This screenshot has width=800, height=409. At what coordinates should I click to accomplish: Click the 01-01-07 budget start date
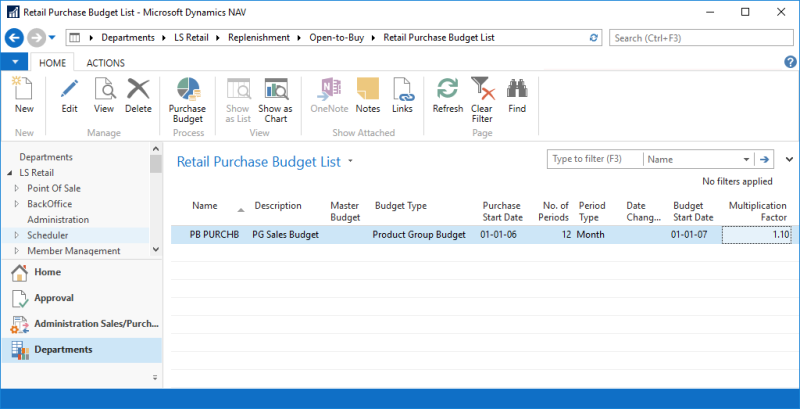coord(689,235)
